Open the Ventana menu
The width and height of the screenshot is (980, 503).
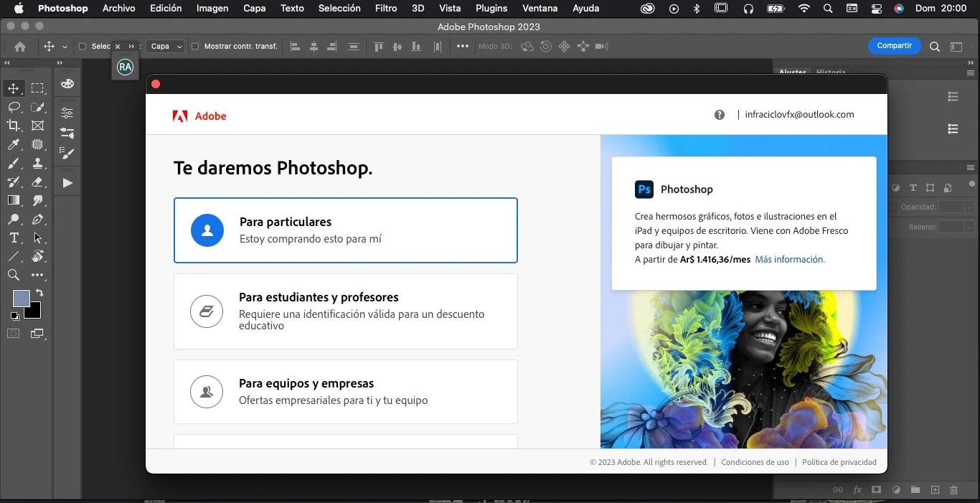[540, 9]
